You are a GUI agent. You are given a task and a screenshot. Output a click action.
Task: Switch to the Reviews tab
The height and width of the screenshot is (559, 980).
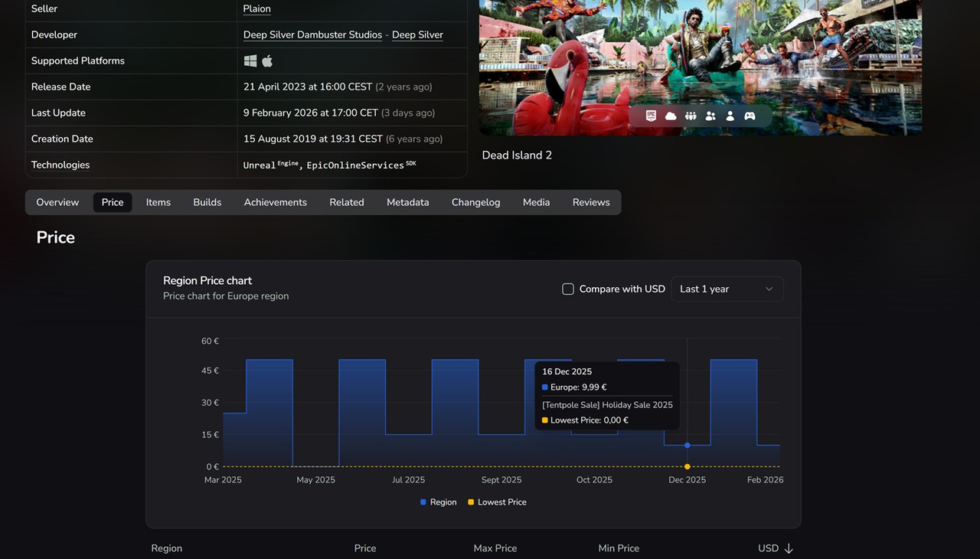click(591, 202)
